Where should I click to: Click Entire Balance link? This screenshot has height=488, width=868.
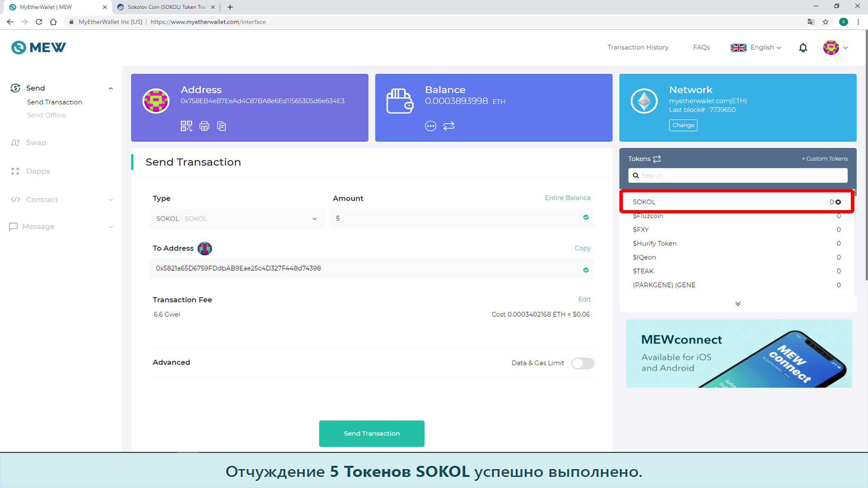tap(567, 198)
